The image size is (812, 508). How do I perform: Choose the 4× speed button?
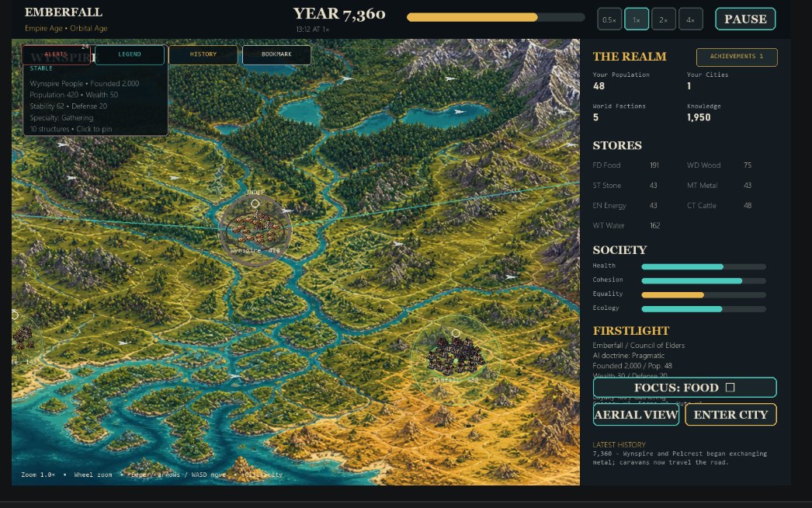pyautogui.click(x=690, y=19)
